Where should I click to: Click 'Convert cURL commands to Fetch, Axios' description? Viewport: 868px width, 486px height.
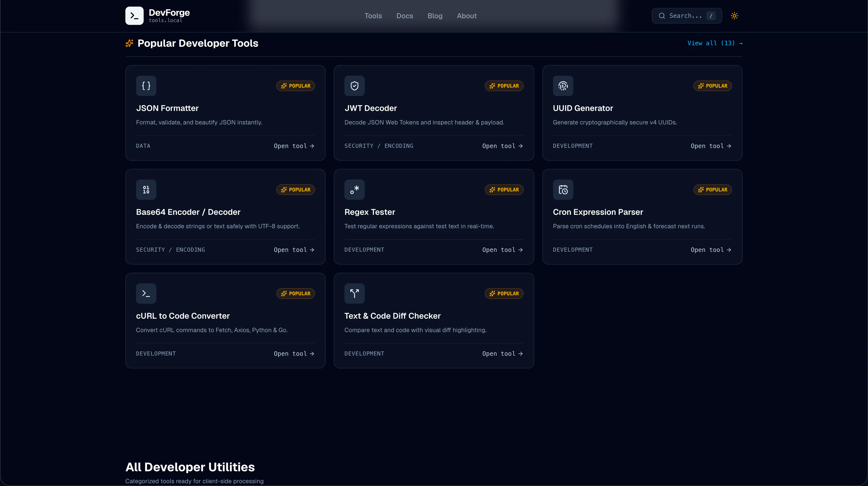[x=212, y=330]
